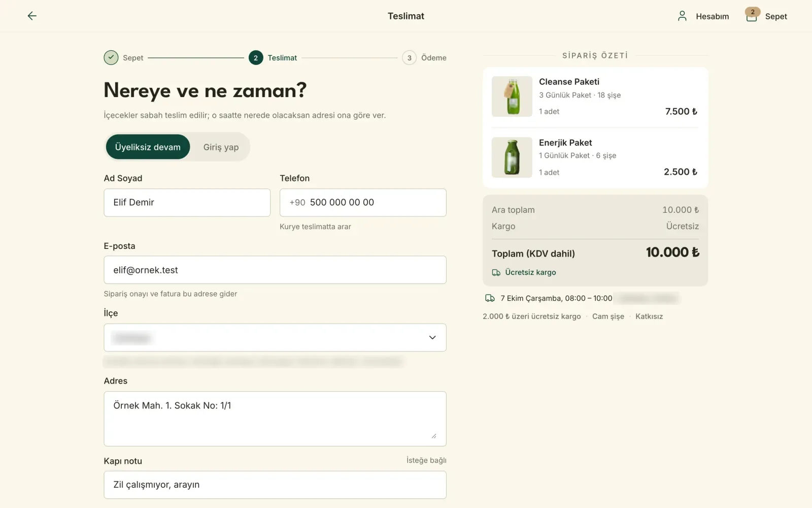Click the E-posta input field
This screenshot has height=508, width=812.
(275, 270)
